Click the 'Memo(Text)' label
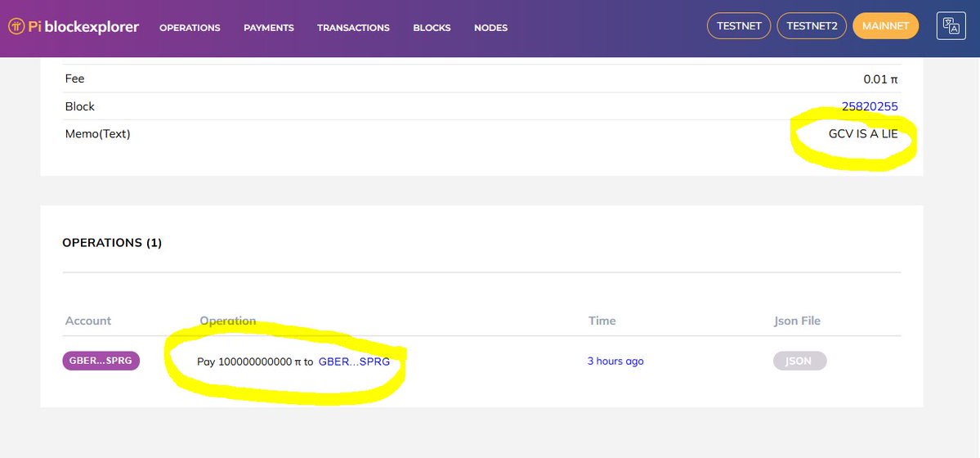 [x=97, y=134]
